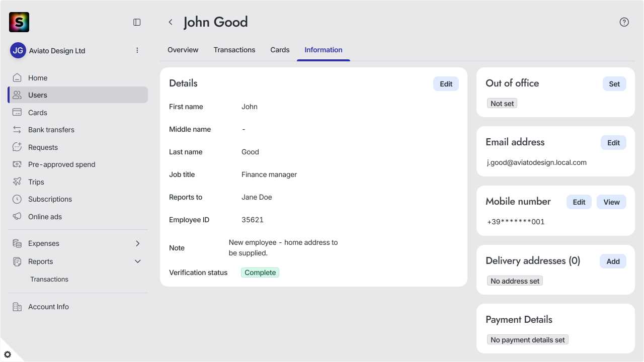Open Account Info page

[x=78, y=307]
